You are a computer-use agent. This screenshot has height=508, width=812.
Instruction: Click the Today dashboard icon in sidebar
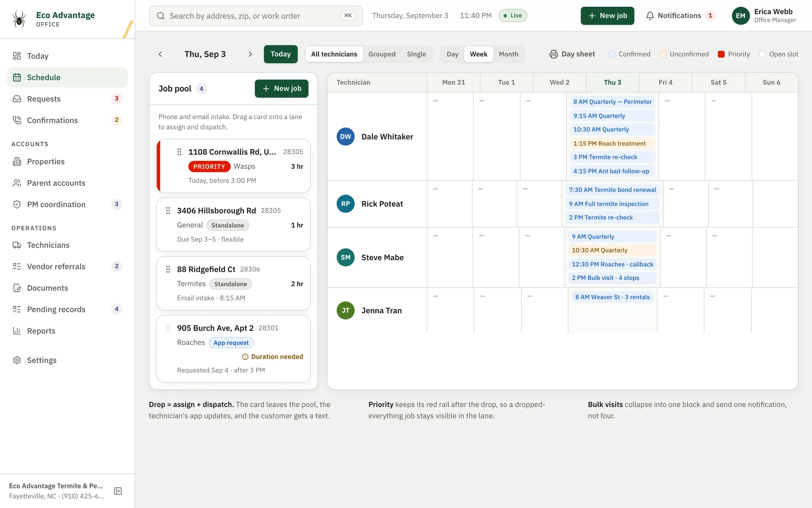click(17, 56)
